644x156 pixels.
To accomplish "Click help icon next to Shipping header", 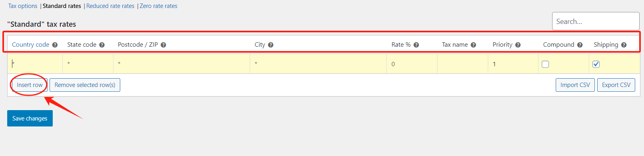I will 624,45.
